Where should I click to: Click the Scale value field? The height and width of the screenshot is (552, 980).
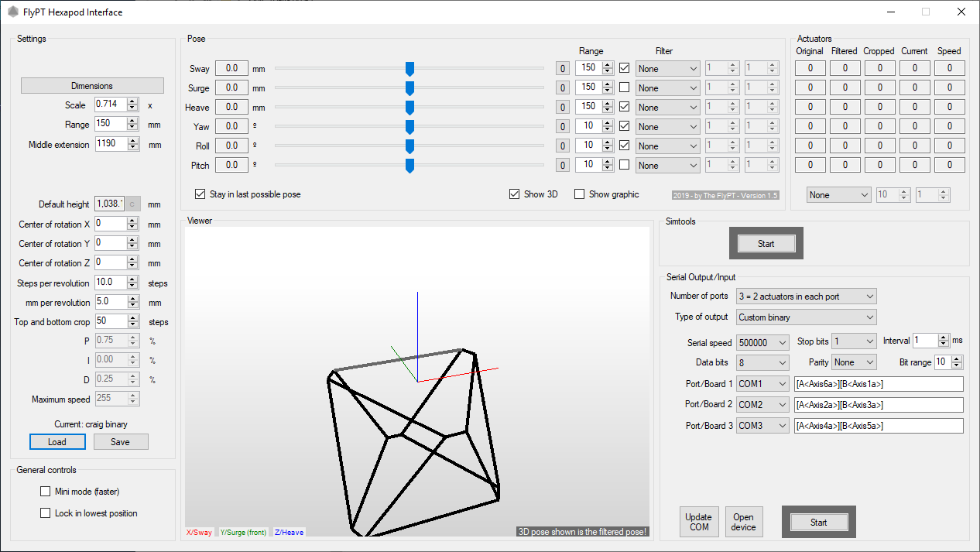[111, 105]
